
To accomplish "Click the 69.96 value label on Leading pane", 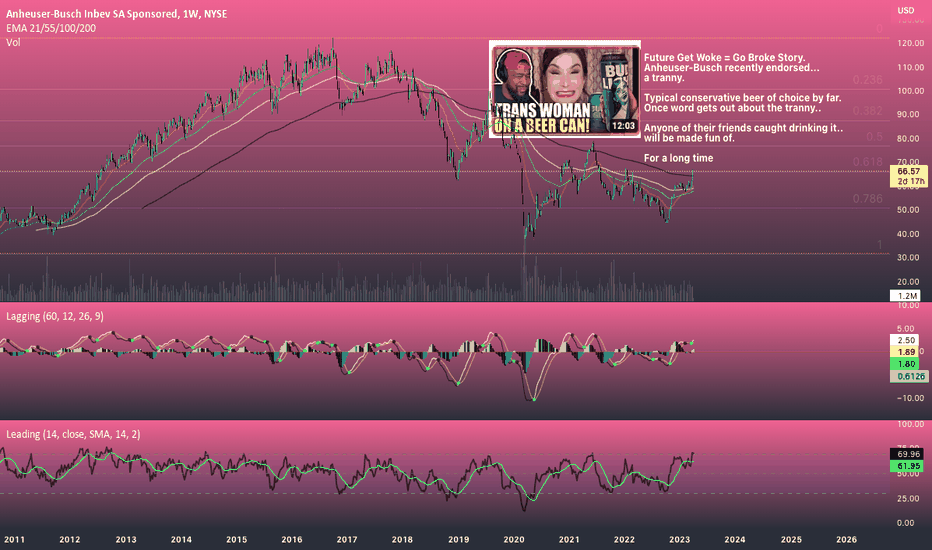I will 908,454.
